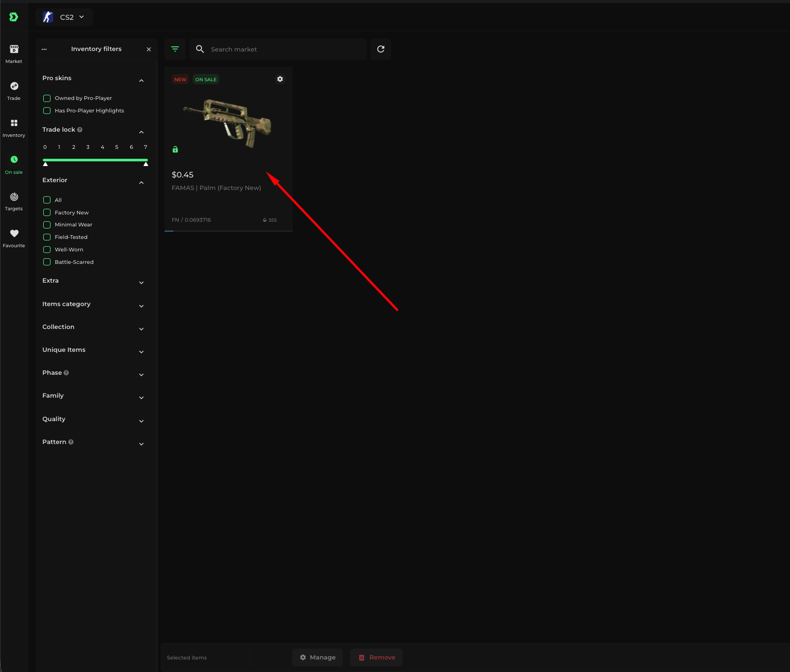Click the Trade lock help icon
Screen dimensions: 790x672
coord(80,130)
